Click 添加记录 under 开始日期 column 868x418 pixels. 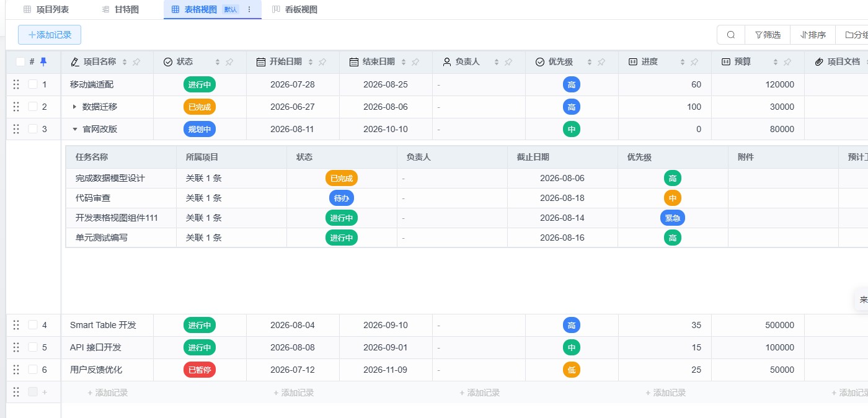293,393
